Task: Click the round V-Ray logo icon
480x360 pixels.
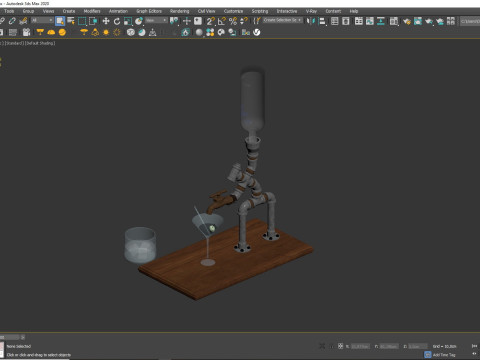Action: point(257,32)
